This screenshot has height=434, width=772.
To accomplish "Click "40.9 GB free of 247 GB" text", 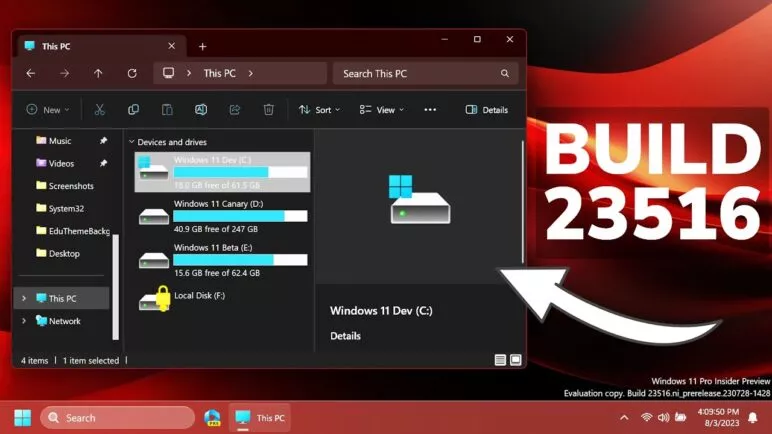I will pos(216,229).
